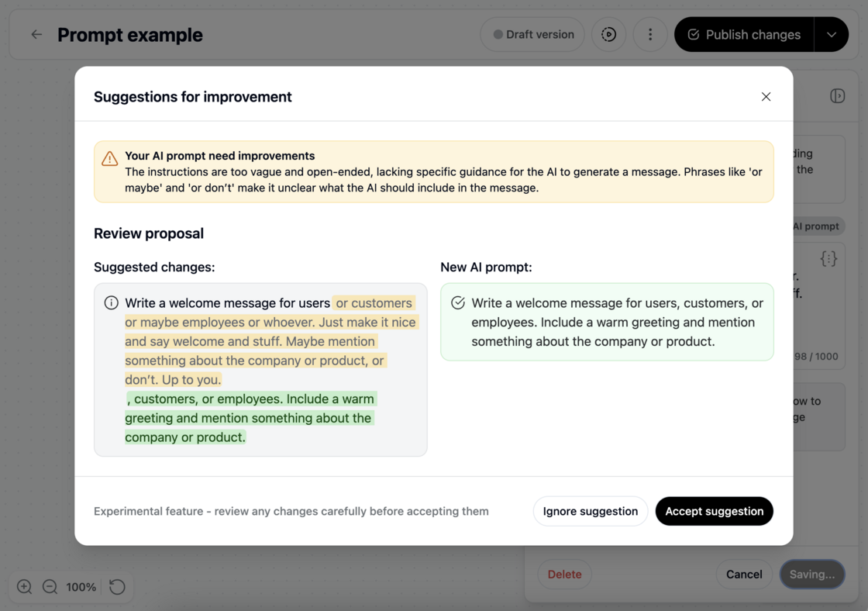The width and height of the screenshot is (868, 611).
Task: Expand the Publish changes dropdown arrow
Action: tap(832, 34)
